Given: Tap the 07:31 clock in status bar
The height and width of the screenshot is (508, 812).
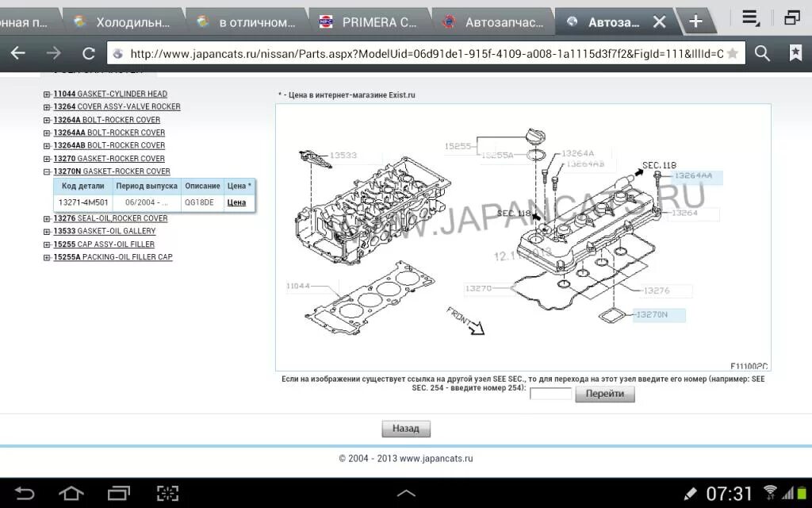Looking at the screenshot, I should click(x=729, y=494).
